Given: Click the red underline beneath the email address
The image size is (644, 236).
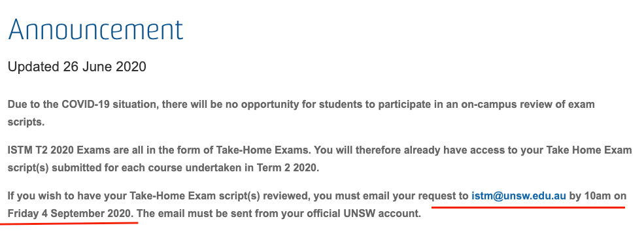Looking at the screenshot, I should coord(528,207).
